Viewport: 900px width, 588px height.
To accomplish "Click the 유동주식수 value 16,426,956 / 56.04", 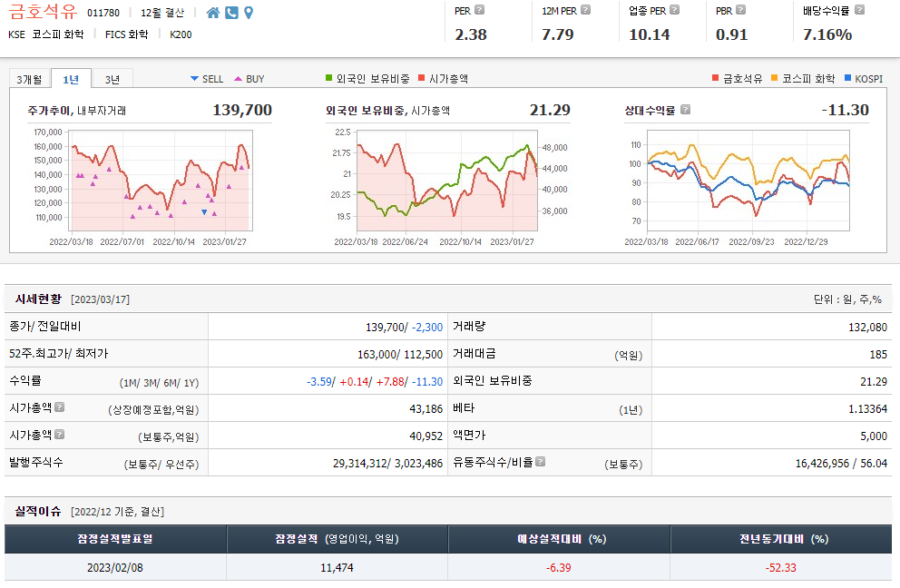I will [x=841, y=463].
